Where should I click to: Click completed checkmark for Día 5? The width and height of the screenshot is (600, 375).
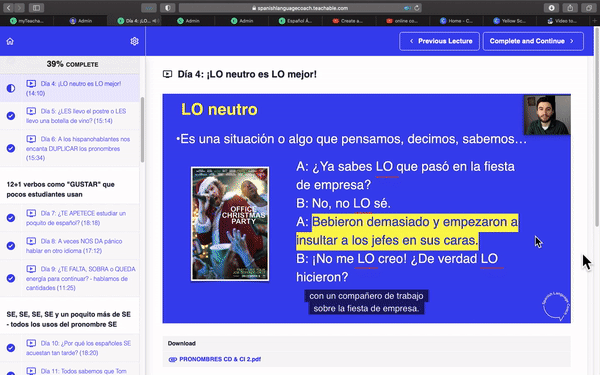(x=11, y=116)
